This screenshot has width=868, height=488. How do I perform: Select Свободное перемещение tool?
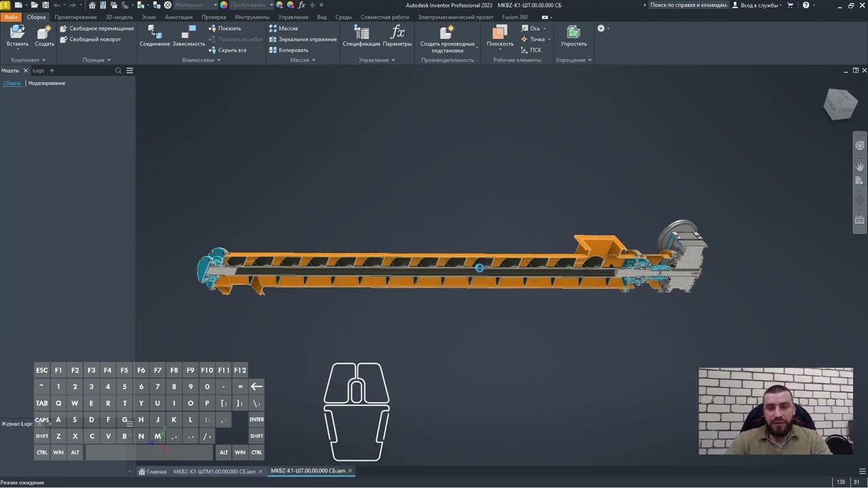(x=97, y=28)
